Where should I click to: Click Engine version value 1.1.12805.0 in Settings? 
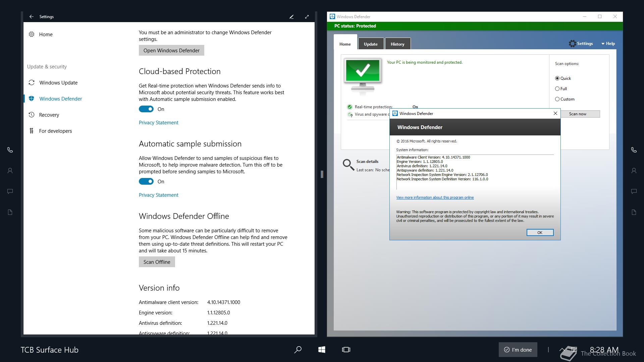click(218, 313)
